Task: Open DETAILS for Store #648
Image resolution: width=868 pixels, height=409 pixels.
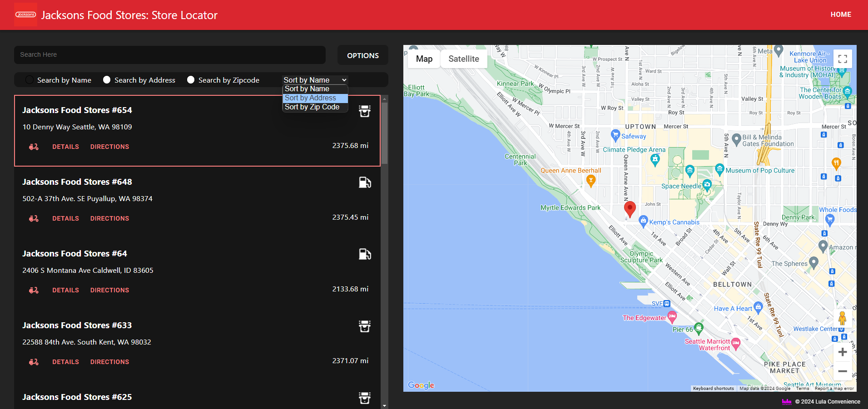Action: point(65,218)
